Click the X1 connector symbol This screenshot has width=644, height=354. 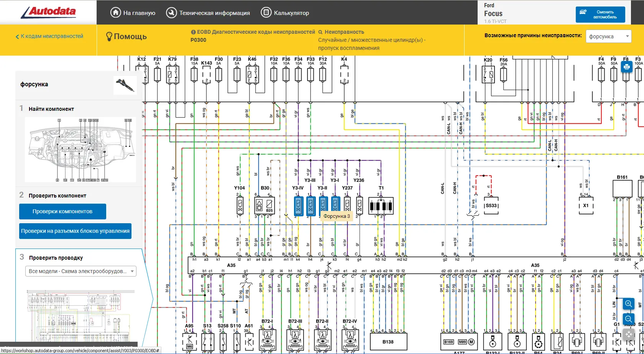pyautogui.click(x=586, y=206)
